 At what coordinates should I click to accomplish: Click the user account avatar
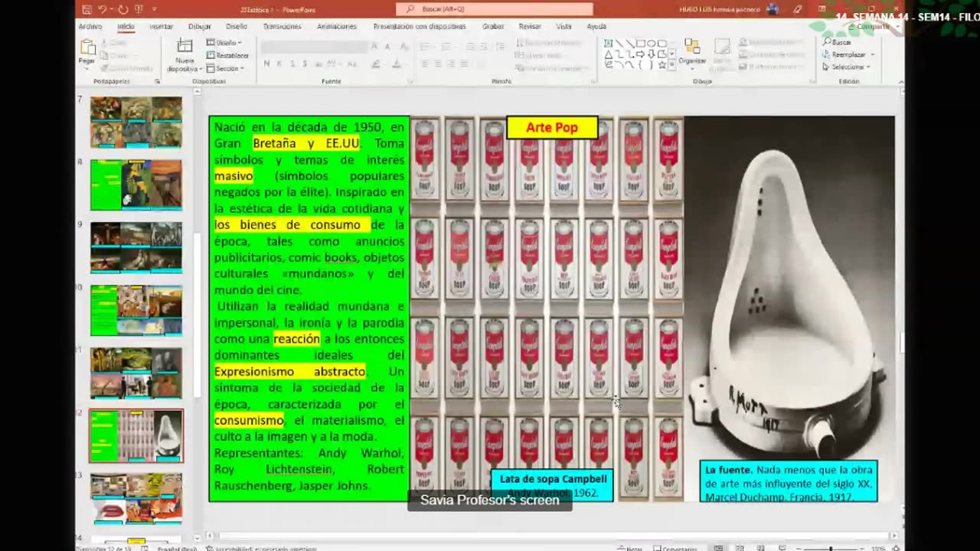pyautogui.click(x=773, y=9)
